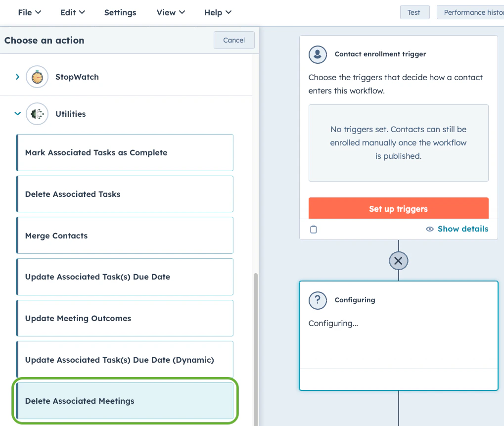Click the Set up triggers button
The width and height of the screenshot is (504, 426).
tap(398, 208)
